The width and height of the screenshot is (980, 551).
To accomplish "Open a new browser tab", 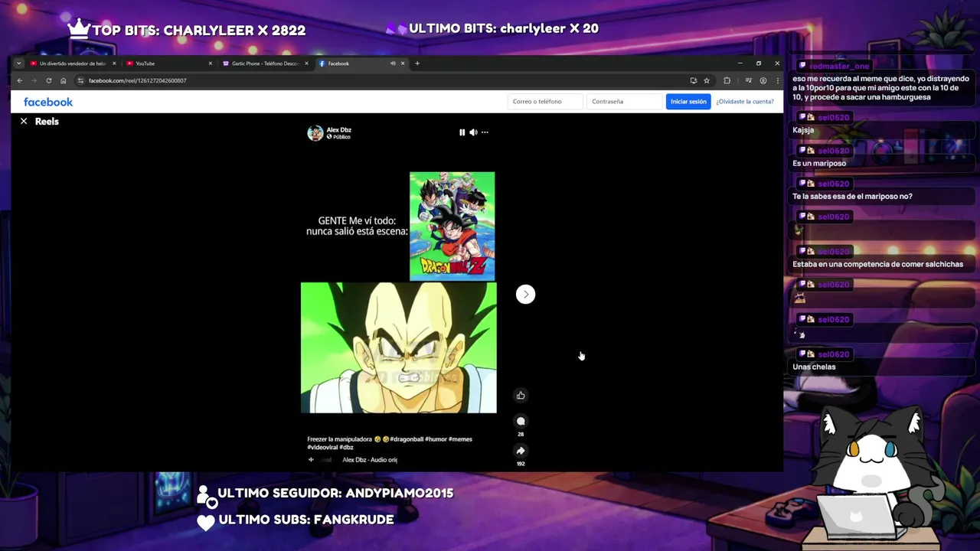I will point(417,64).
